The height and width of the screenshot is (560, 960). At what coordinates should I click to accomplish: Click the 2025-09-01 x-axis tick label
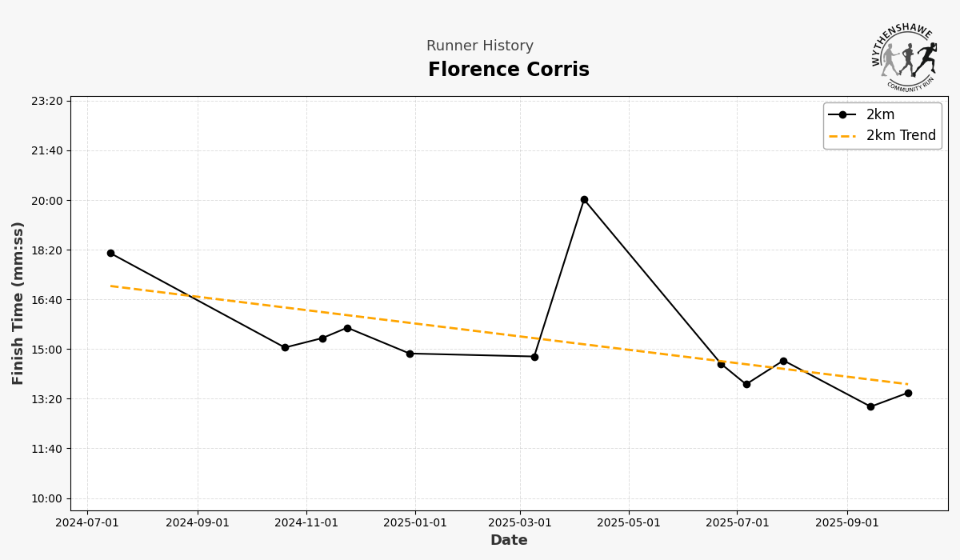(846, 523)
